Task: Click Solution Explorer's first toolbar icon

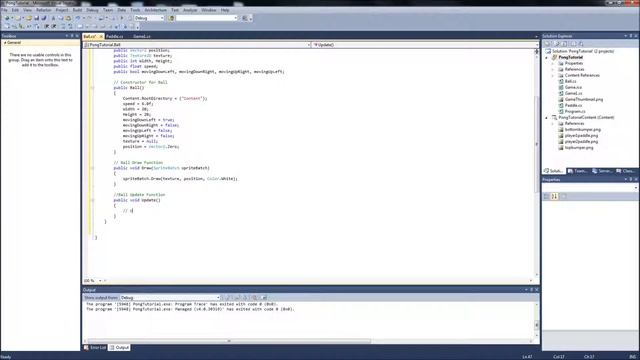Action: tap(548, 44)
